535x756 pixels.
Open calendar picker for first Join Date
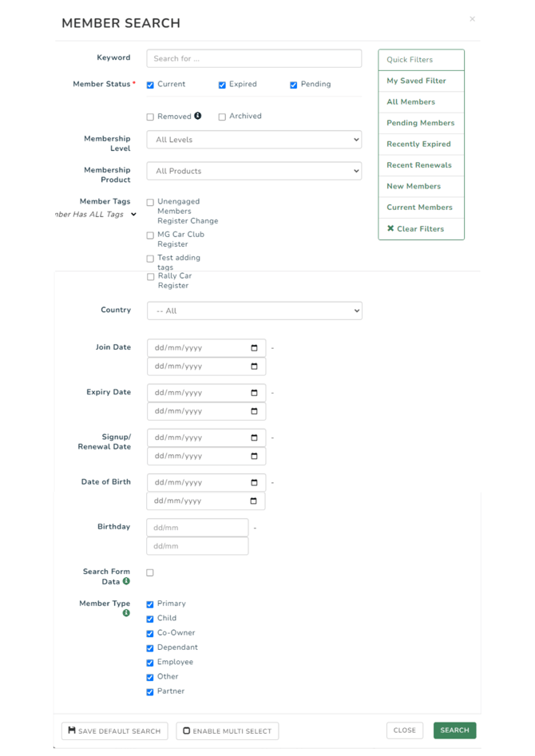pos(254,348)
